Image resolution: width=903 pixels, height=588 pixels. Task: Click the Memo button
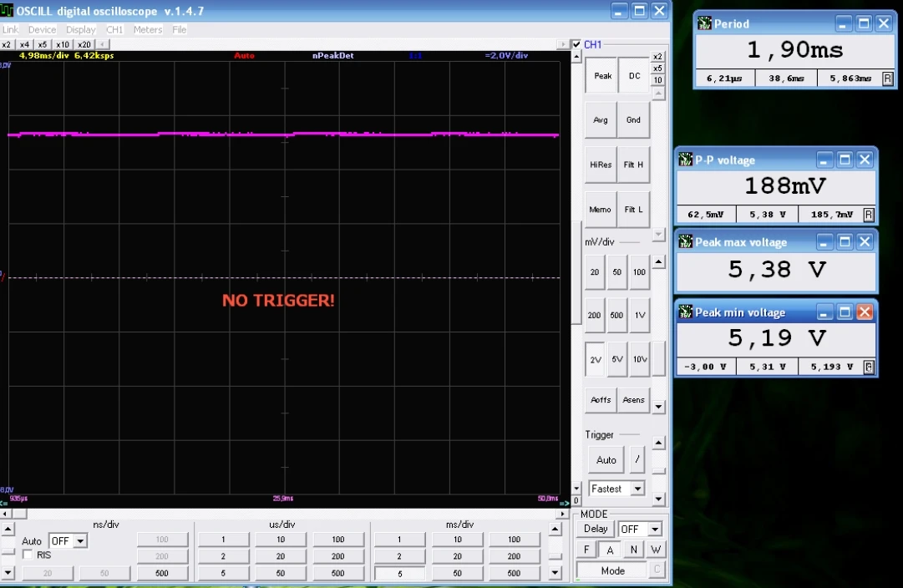tap(601, 210)
